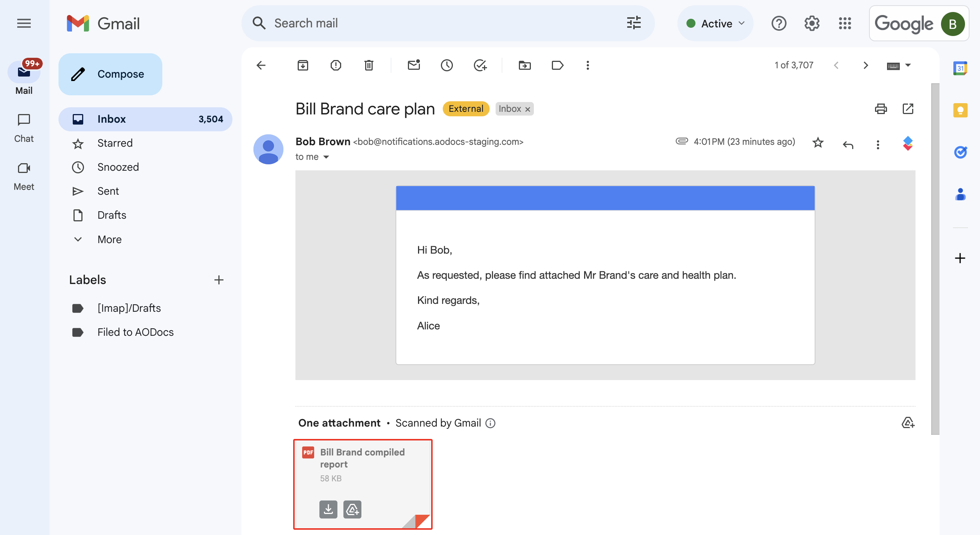Open toolbar more options menu
Viewport: 980px width, 535px height.
coord(587,66)
